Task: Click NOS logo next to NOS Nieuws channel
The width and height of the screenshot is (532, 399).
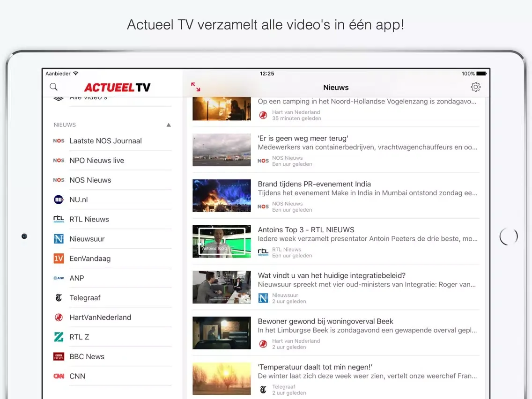Action: pos(59,180)
